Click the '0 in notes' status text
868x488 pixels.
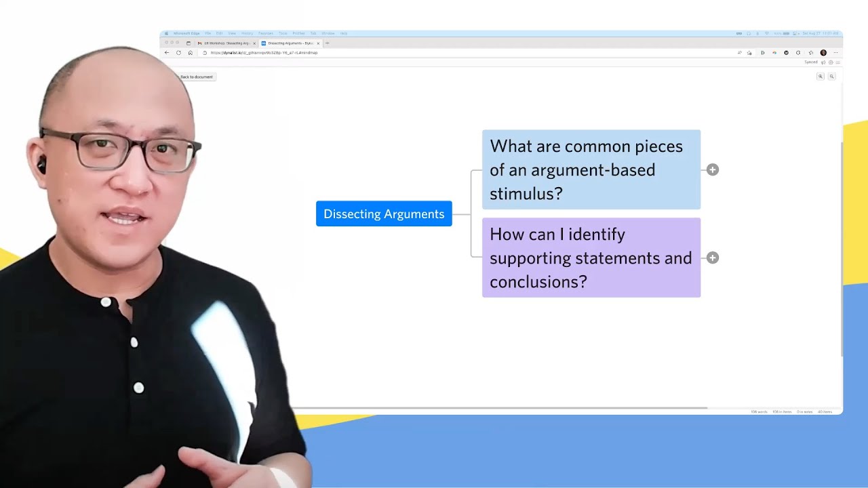coord(804,412)
